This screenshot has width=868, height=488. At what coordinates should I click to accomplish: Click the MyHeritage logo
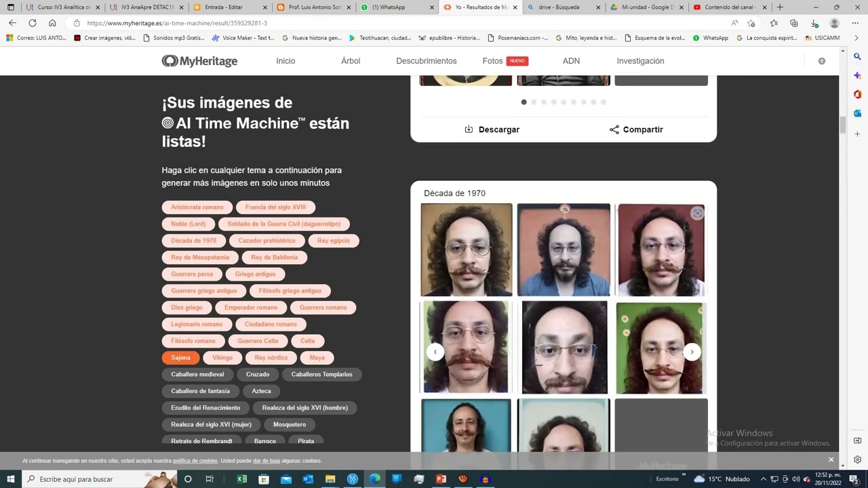[199, 61]
